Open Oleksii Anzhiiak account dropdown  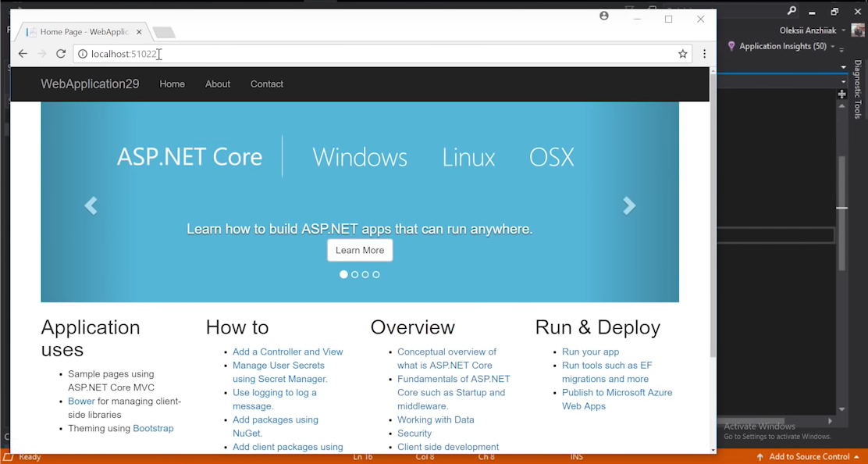point(813,30)
